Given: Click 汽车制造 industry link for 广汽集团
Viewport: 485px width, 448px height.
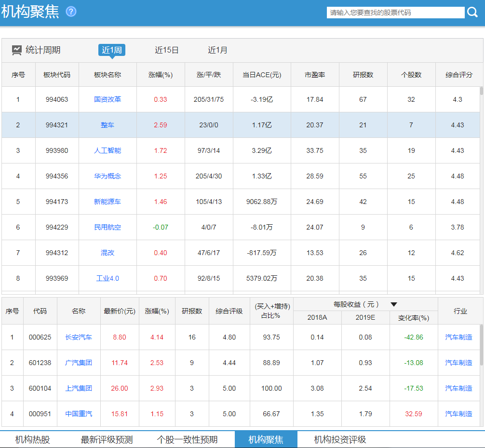Looking at the screenshot, I should click(x=458, y=363).
